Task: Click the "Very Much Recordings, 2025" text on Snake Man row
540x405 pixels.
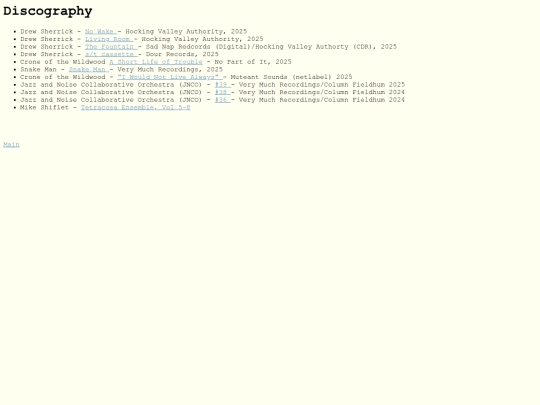Action: [170, 70]
